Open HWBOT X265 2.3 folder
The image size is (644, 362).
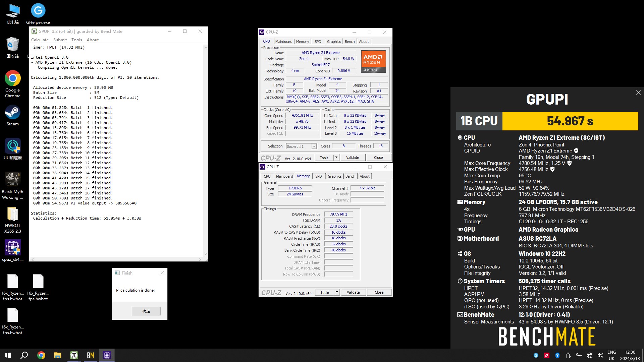pyautogui.click(x=13, y=220)
